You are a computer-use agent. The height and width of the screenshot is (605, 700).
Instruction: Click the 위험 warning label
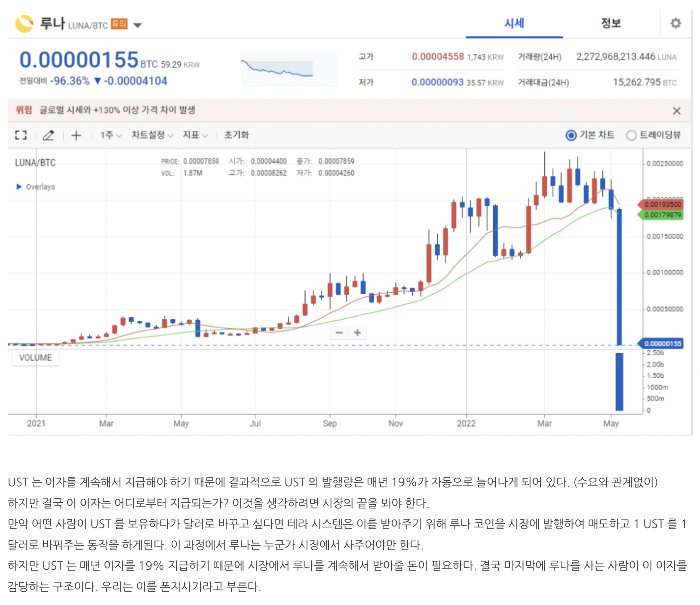(x=24, y=110)
